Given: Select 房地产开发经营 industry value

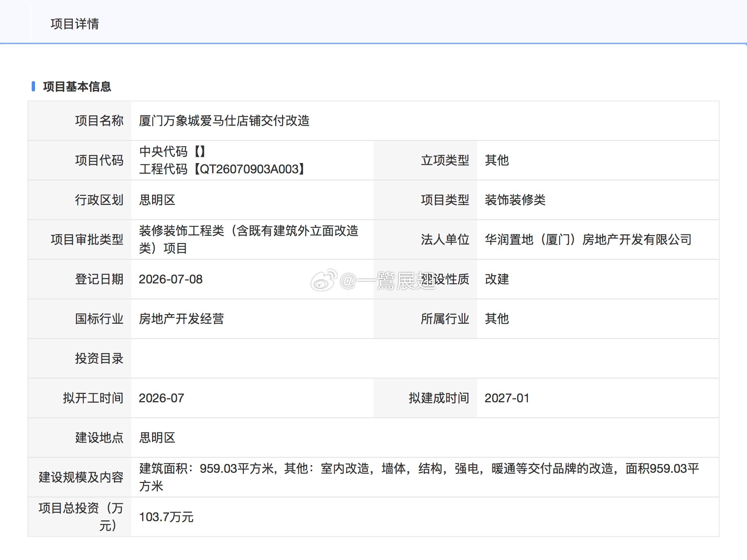Looking at the screenshot, I should [181, 319].
